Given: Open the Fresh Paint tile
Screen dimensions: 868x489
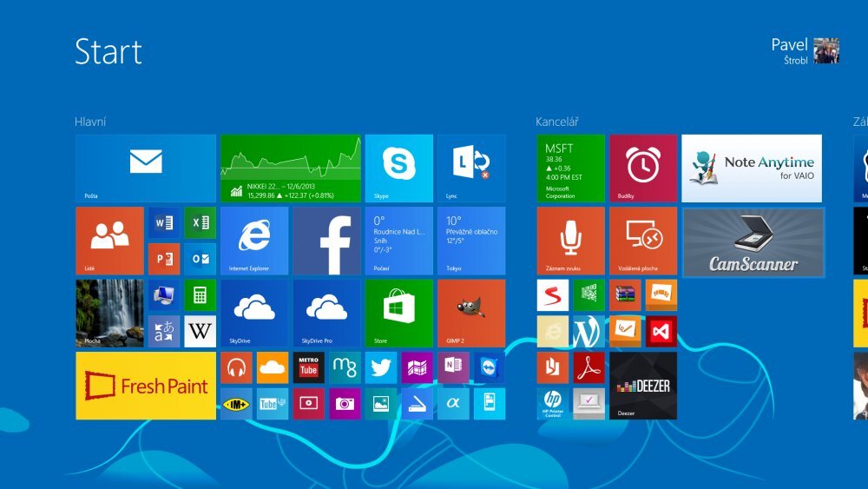Looking at the screenshot, I should pos(145,386).
